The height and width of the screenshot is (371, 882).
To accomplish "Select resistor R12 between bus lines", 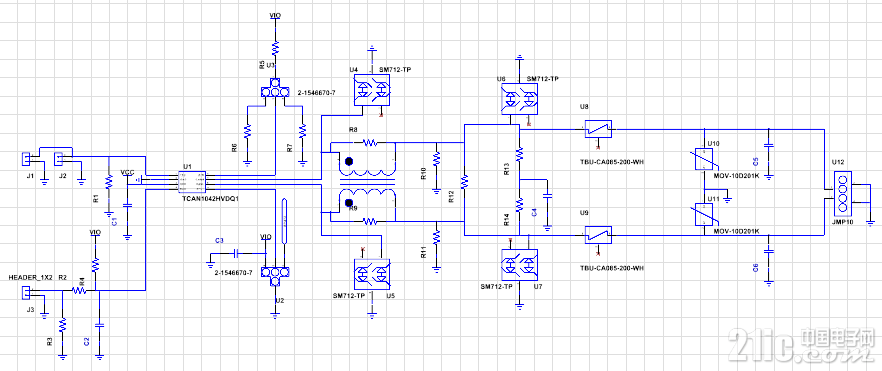I will (464, 182).
